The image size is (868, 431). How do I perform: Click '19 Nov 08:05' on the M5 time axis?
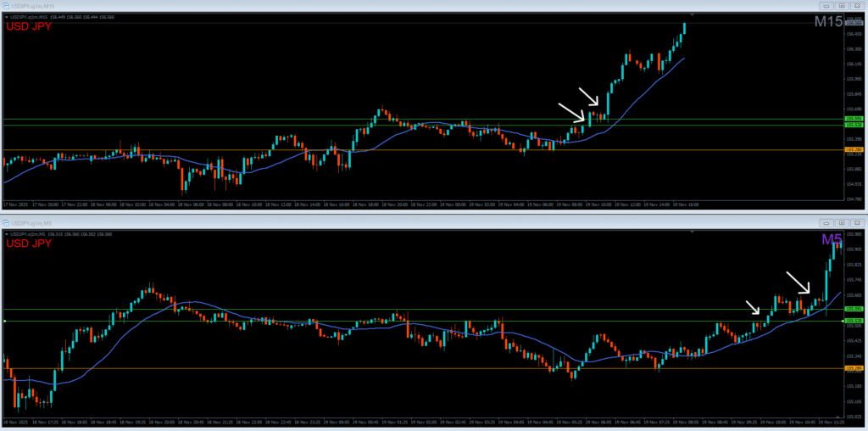pos(687,422)
